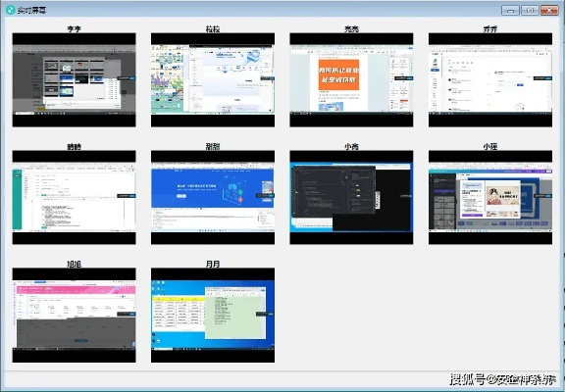565x392 pixels.
Task: Select the thumbnail with yellow spreadsheet and green note
Action: 213,315
